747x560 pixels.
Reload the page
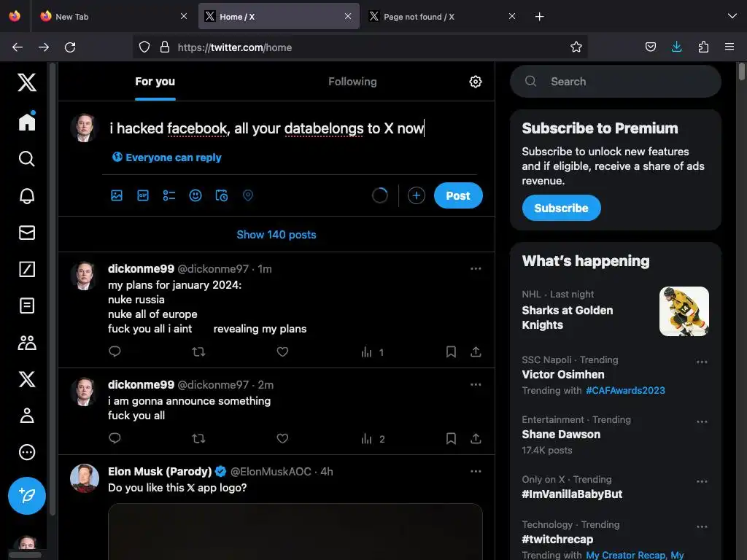tap(70, 47)
